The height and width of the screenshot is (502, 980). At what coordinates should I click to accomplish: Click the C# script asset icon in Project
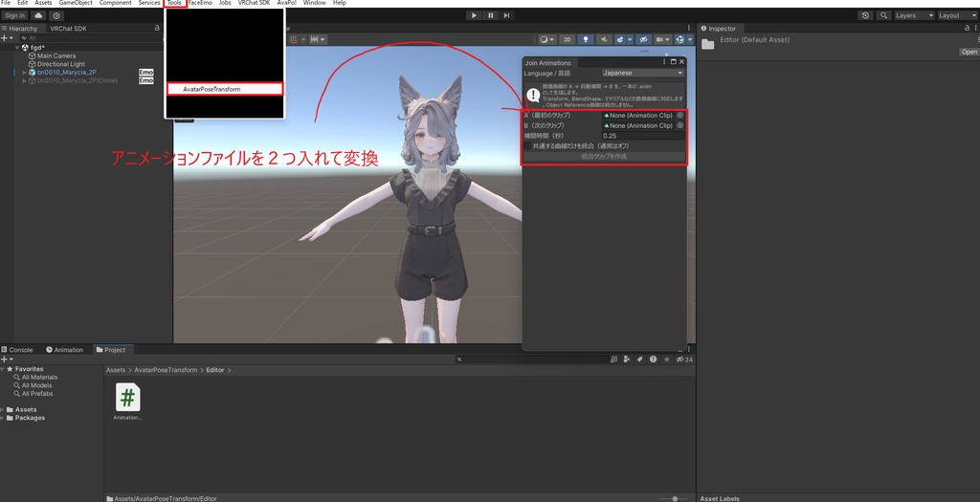pos(127,397)
